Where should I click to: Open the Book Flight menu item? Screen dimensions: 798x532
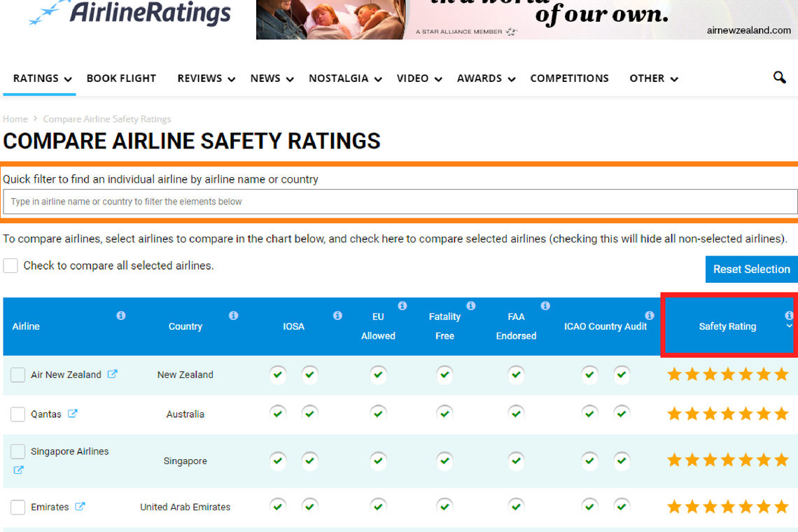[x=121, y=78]
